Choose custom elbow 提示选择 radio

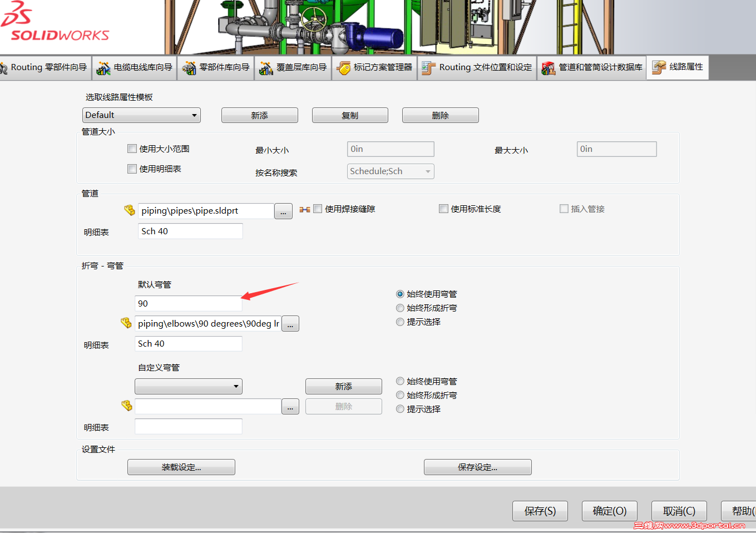click(400, 409)
